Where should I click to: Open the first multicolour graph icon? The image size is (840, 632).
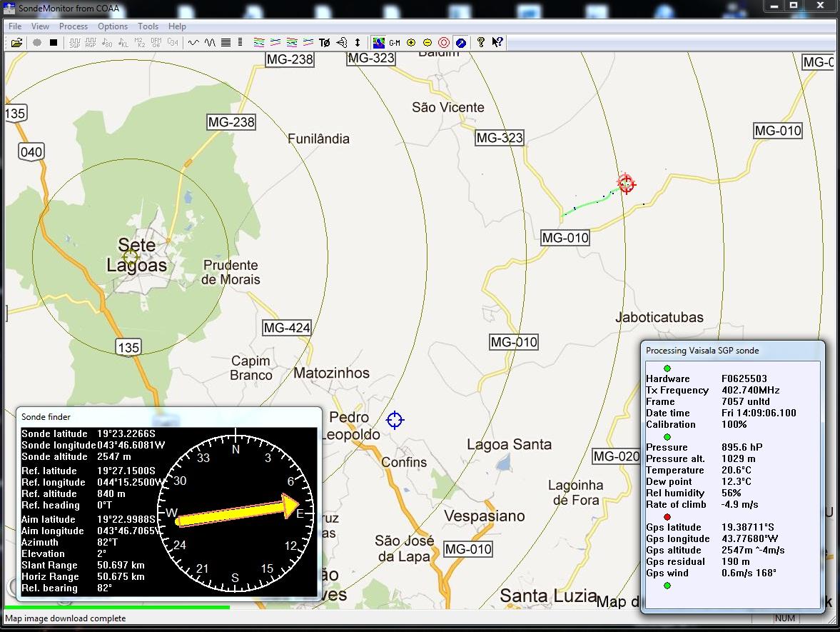[259, 42]
